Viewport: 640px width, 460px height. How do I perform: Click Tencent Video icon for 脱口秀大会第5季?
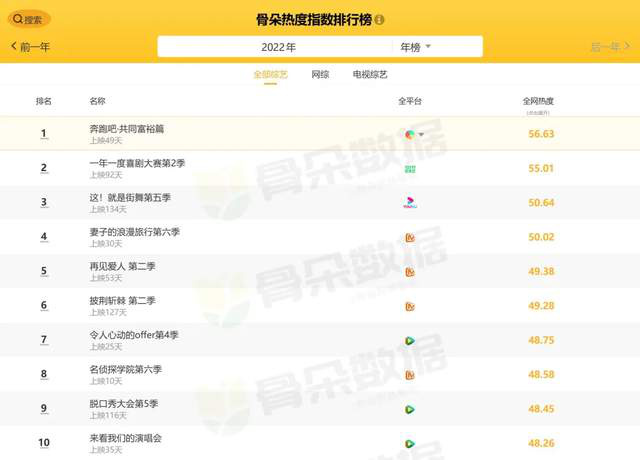coord(410,409)
